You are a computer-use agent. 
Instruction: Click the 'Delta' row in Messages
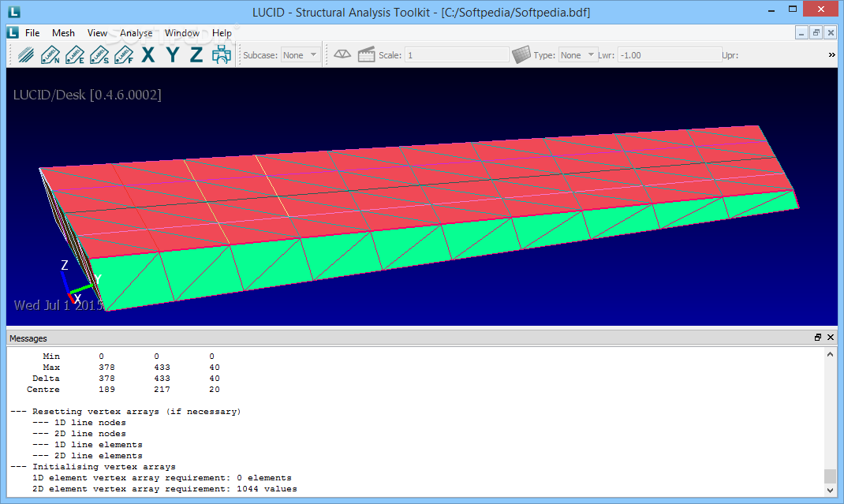coord(125,379)
